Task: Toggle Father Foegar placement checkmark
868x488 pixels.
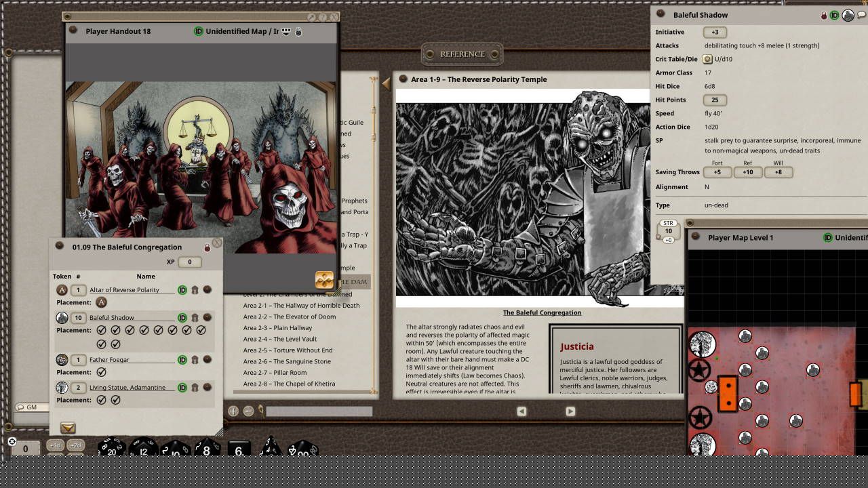Action: coord(101,372)
